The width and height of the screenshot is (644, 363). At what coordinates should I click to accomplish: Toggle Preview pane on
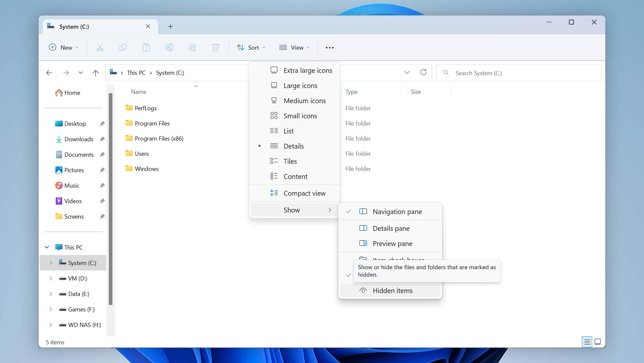point(390,244)
